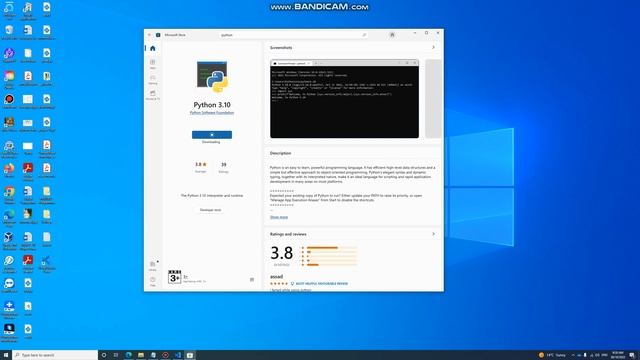The height and width of the screenshot is (360, 640).
Task: Click the Store search field containing python
Action: coord(293,35)
